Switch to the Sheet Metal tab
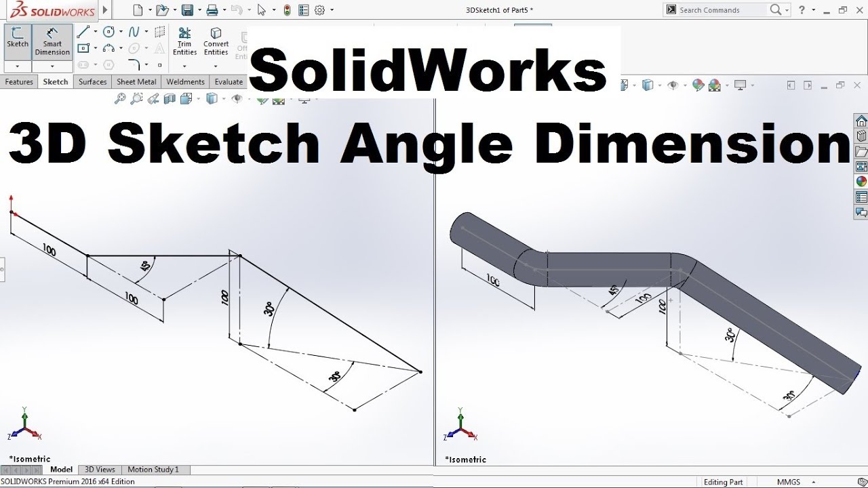The width and height of the screenshot is (868, 488). tap(136, 82)
